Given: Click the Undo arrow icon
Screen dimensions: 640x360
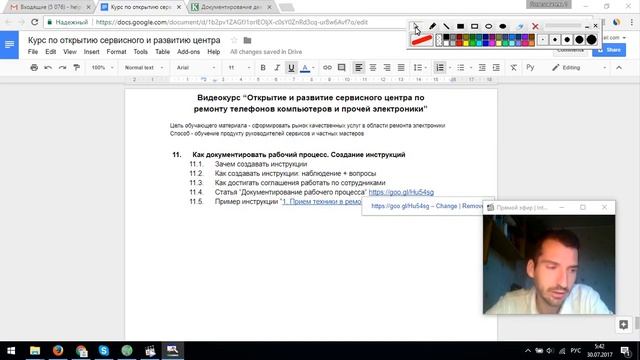Looking at the screenshot, I should coord(48,67).
